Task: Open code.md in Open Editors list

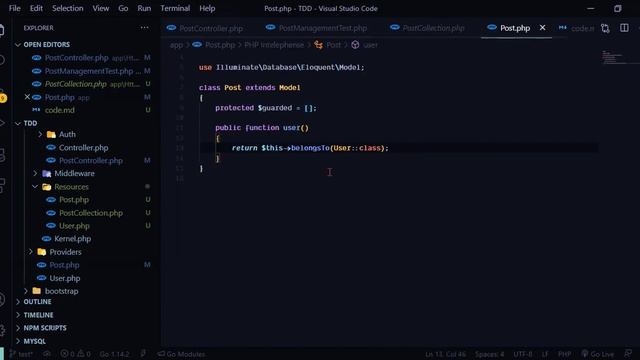Action: 60,110
